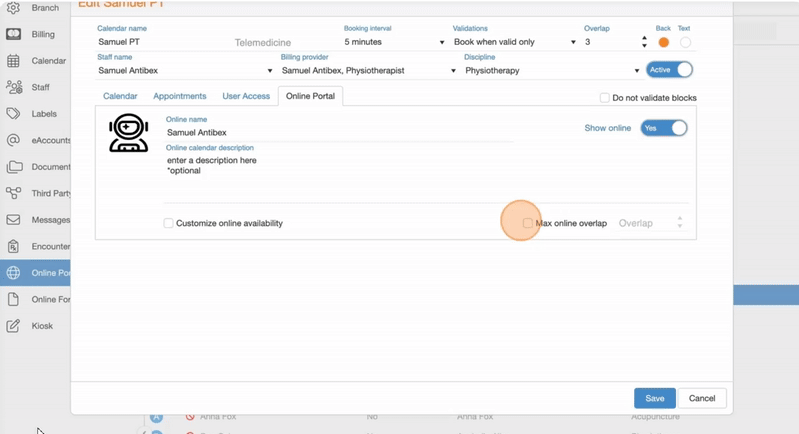Switch to the User Access tab
Screen dimensions: 799x434
point(246,96)
